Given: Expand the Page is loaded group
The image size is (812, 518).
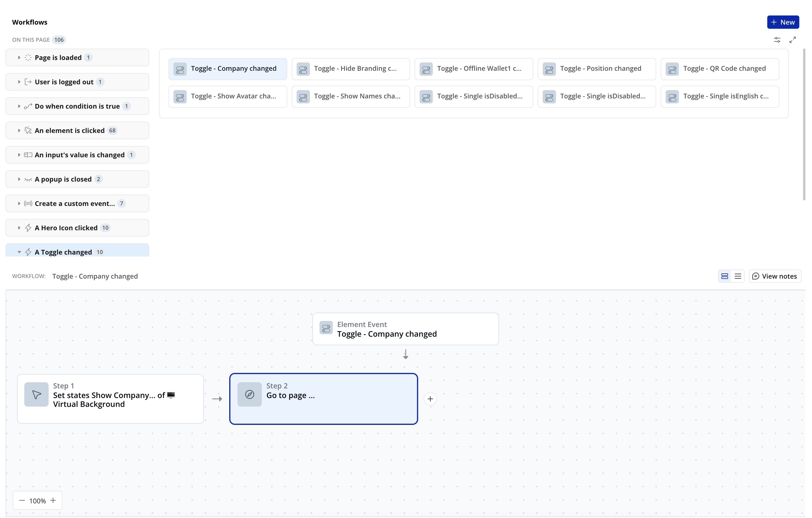Looking at the screenshot, I should [19, 57].
